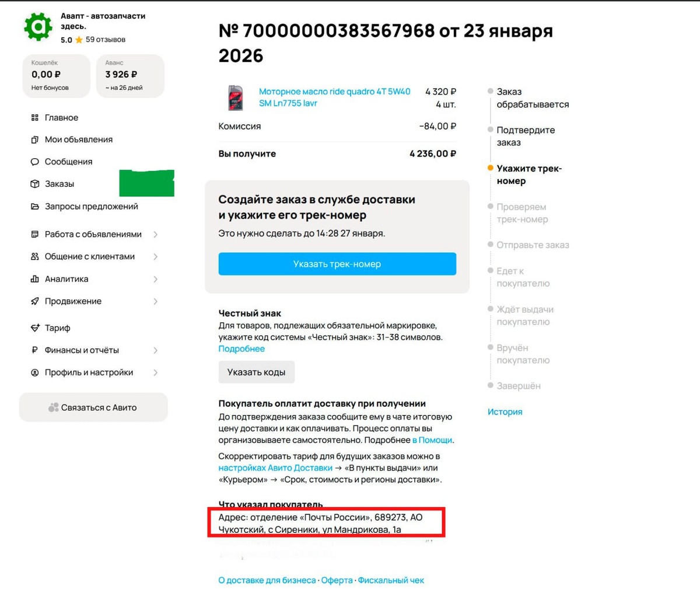Click the Тариф diamond icon

tap(35, 328)
